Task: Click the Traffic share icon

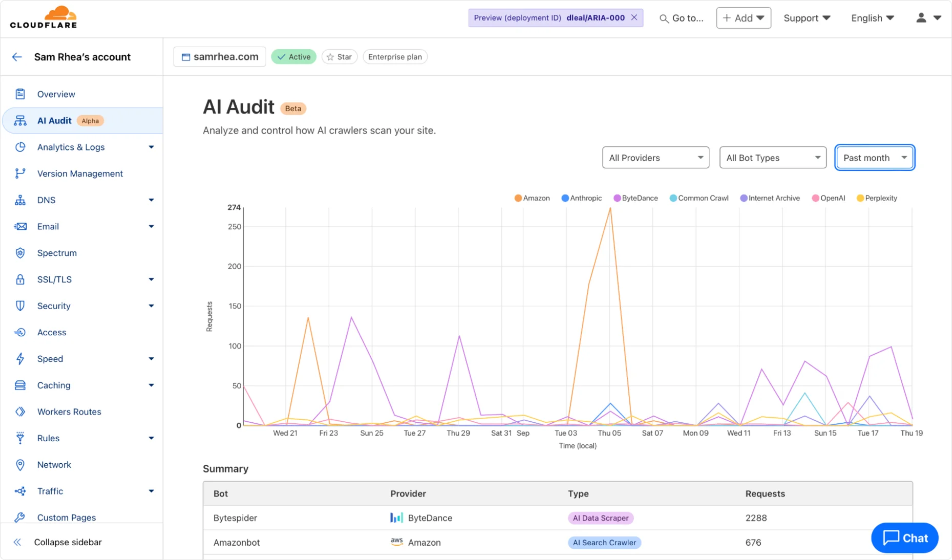Action: point(20,491)
